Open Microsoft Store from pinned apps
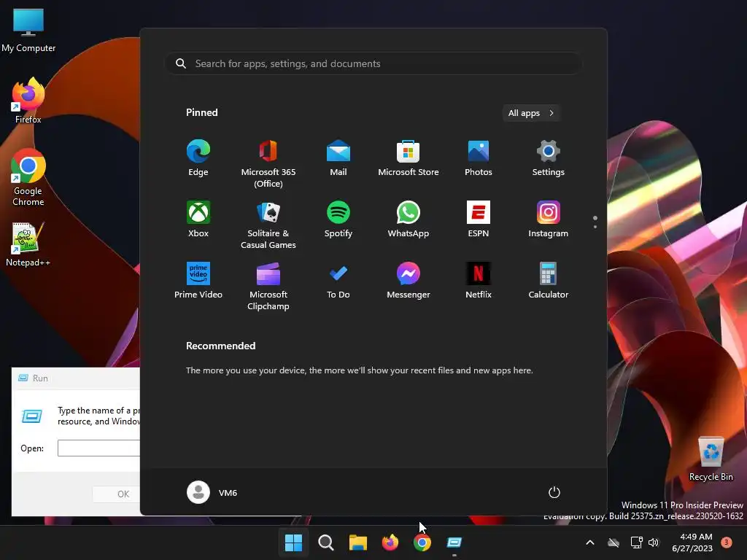The height and width of the screenshot is (560, 747). coord(409,158)
